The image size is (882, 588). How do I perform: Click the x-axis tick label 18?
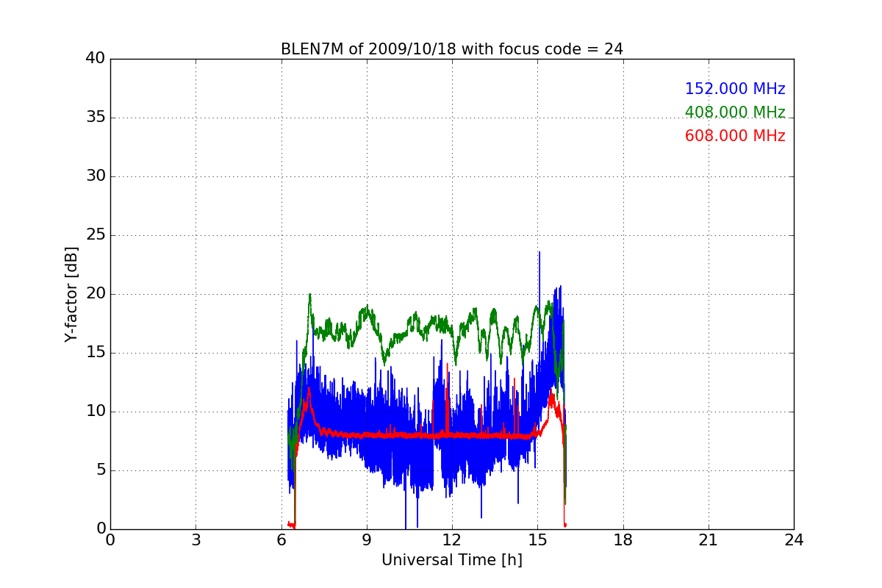(x=623, y=540)
